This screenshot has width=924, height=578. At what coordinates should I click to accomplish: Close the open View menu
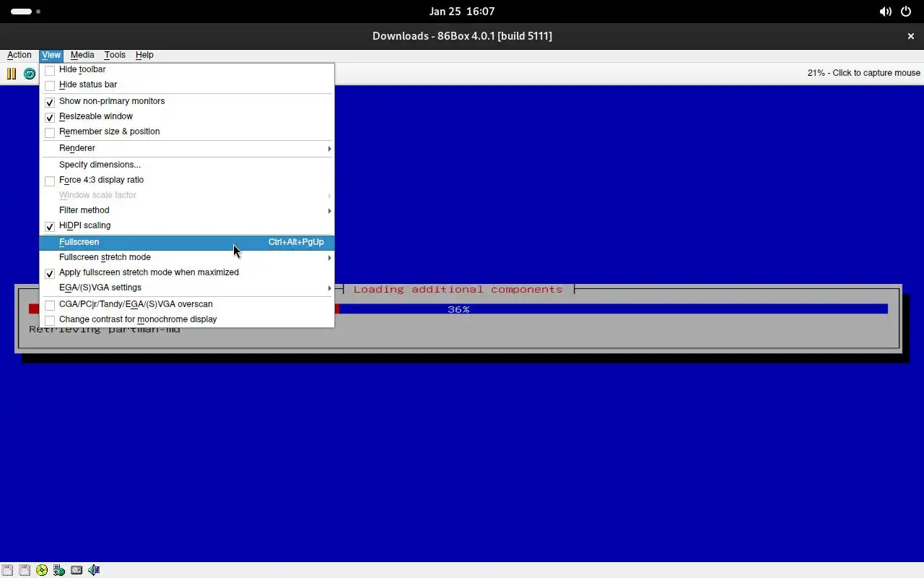tap(51, 55)
